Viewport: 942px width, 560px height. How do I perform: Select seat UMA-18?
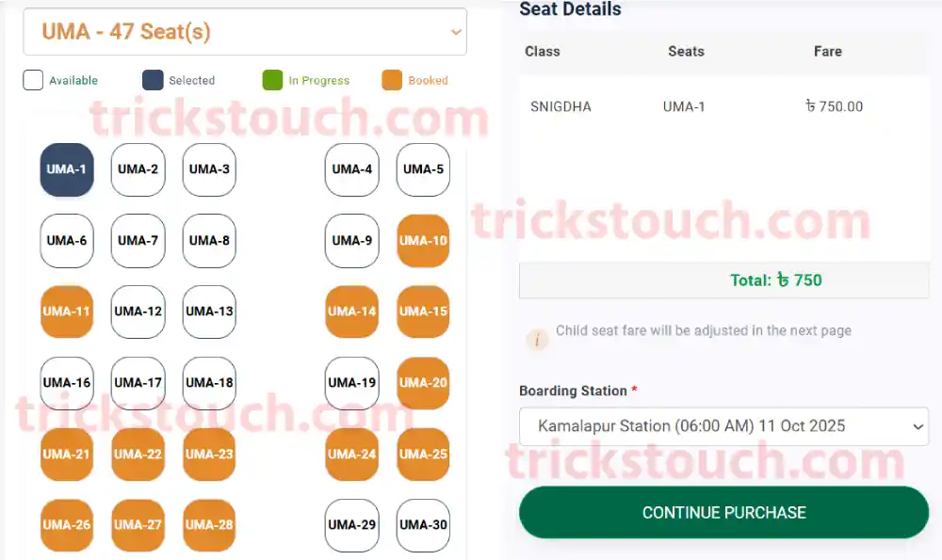click(209, 383)
